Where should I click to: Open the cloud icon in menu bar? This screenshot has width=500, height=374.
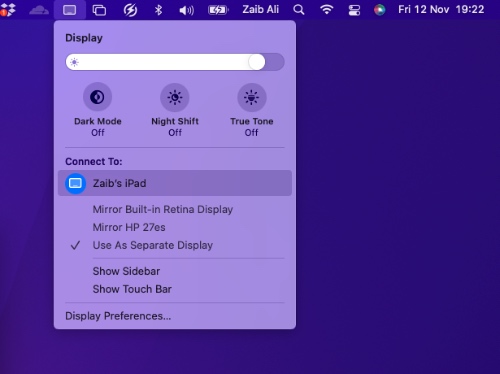(39, 10)
